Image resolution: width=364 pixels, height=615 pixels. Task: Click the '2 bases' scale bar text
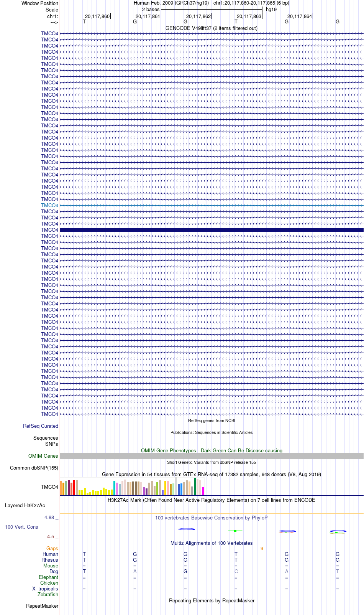(x=151, y=9)
